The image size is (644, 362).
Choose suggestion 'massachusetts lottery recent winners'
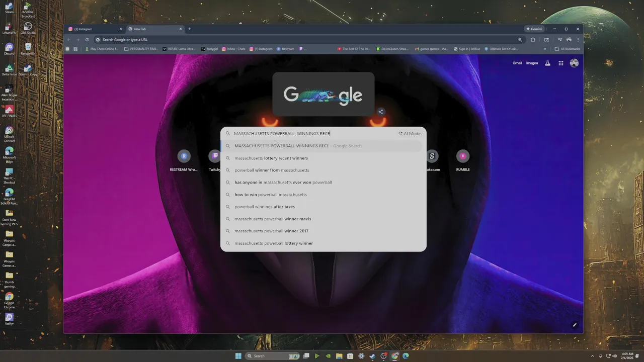(x=324, y=158)
